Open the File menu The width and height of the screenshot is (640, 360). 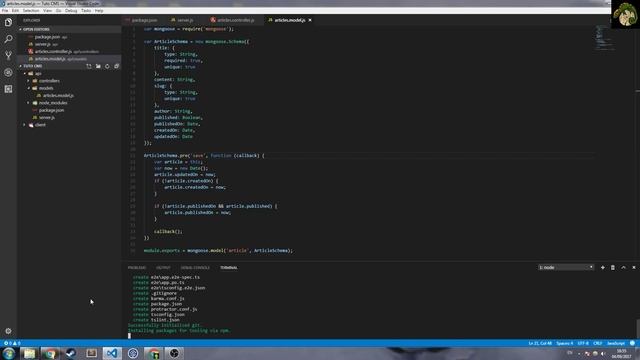coord(5,11)
